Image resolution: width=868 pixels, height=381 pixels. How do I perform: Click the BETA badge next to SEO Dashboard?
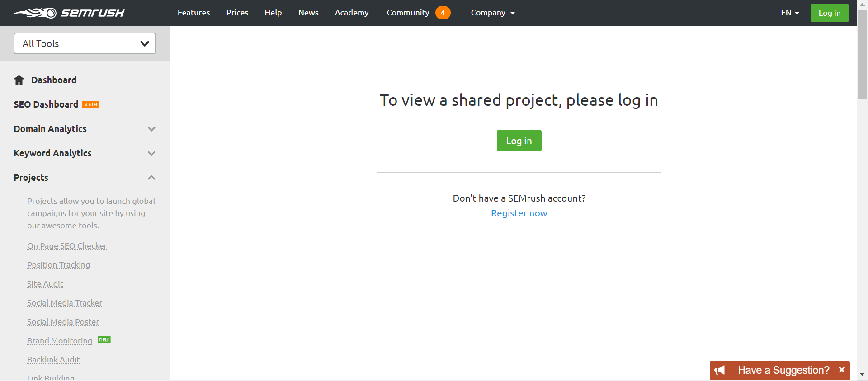90,104
